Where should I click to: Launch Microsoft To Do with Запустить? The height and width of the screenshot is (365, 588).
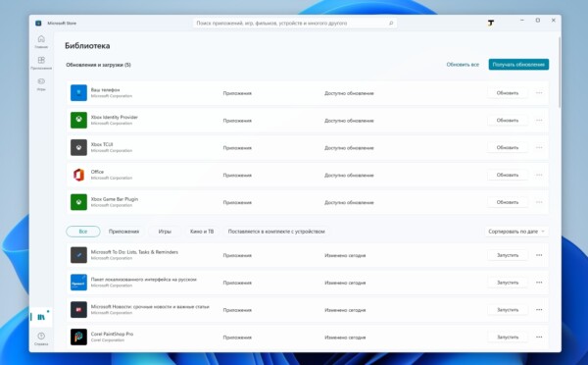508,255
